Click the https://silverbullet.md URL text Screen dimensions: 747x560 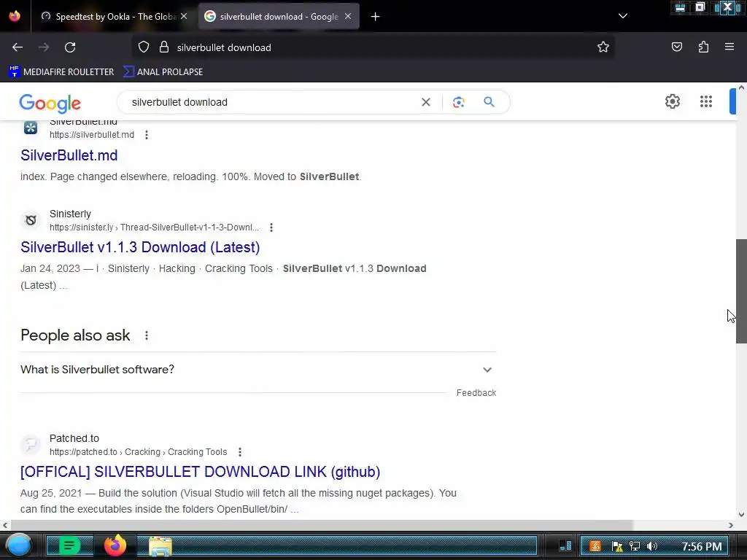point(92,135)
